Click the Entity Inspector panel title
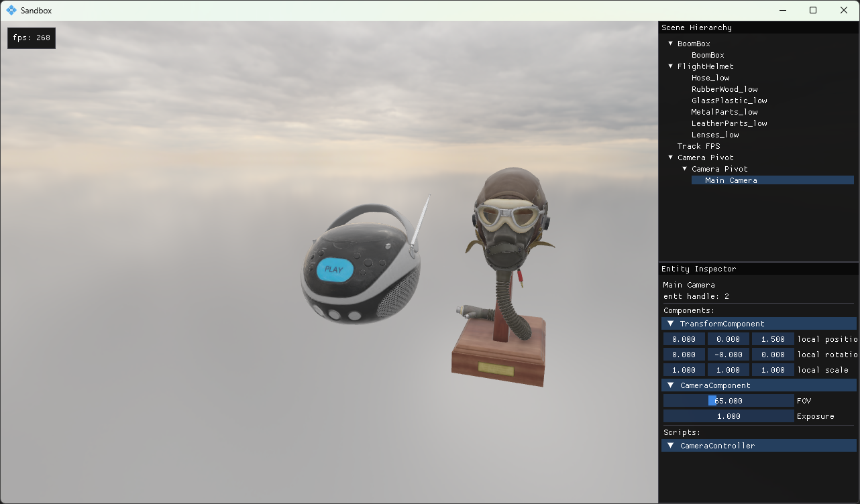The image size is (860, 504). coord(698,269)
